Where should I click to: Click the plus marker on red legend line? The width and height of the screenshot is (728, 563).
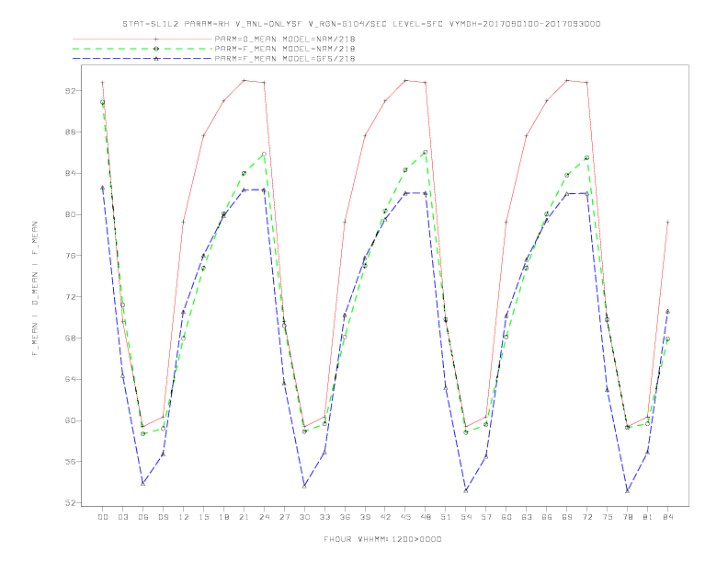[156, 39]
